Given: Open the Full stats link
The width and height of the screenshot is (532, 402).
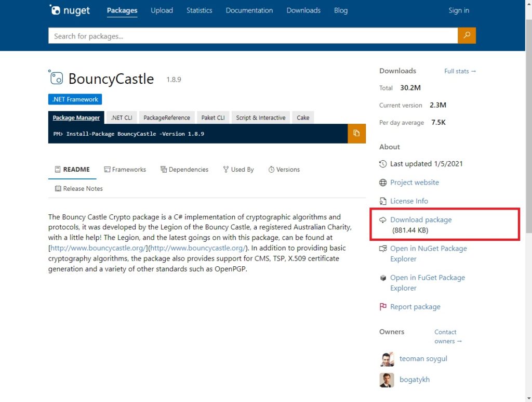Looking at the screenshot, I should tap(460, 71).
